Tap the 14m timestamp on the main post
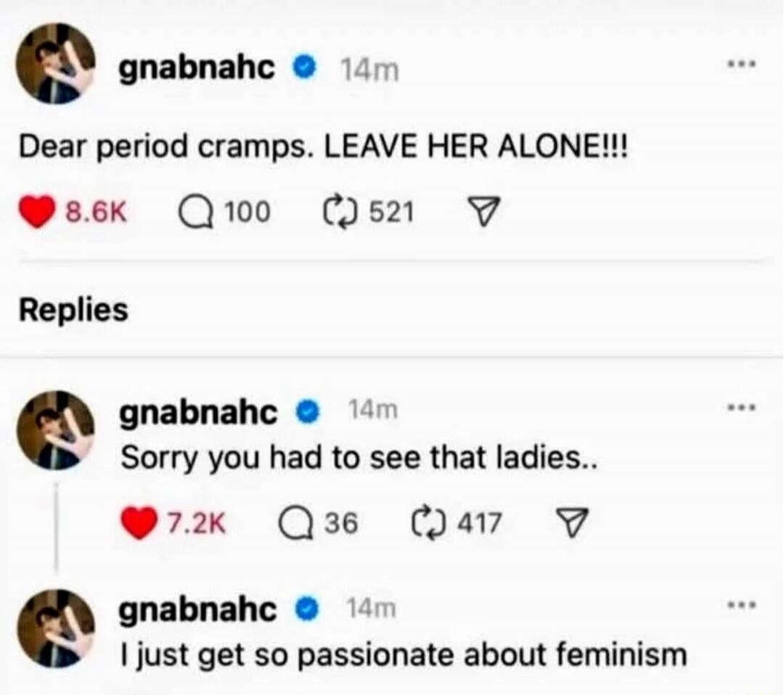This screenshot has height=695, width=784. pos(369,68)
